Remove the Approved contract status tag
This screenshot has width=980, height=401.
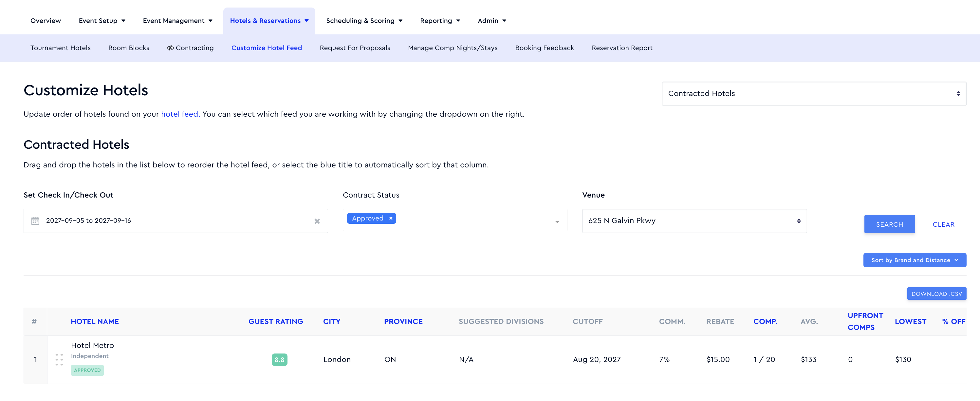click(x=391, y=218)
